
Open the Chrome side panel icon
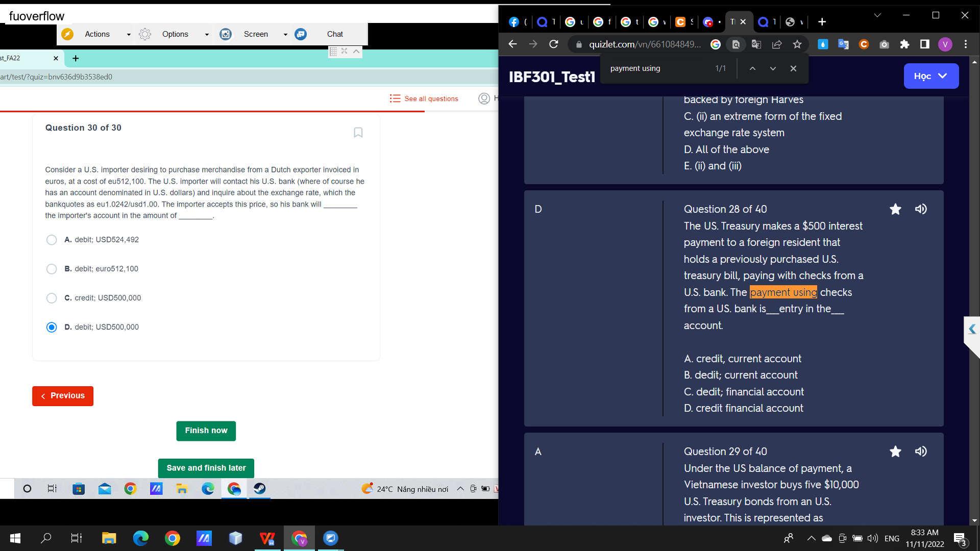pyautogui.click(x=924, y=44)
